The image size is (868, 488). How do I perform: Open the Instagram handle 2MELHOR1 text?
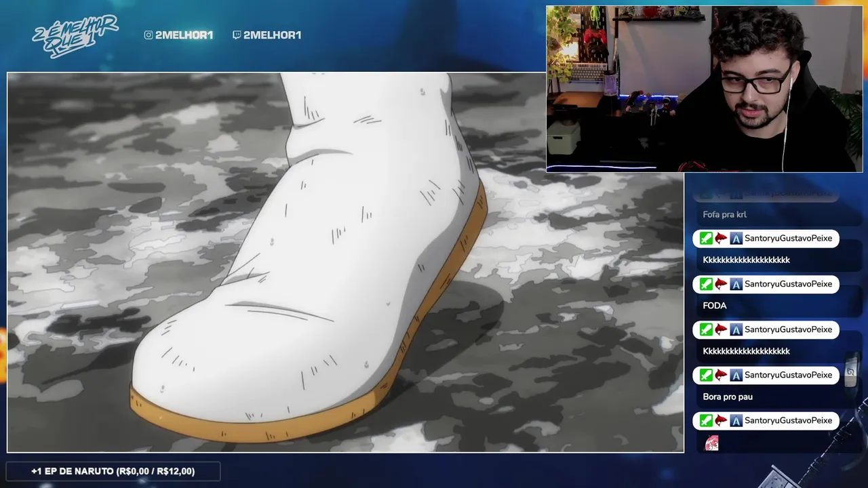[184, 35]
